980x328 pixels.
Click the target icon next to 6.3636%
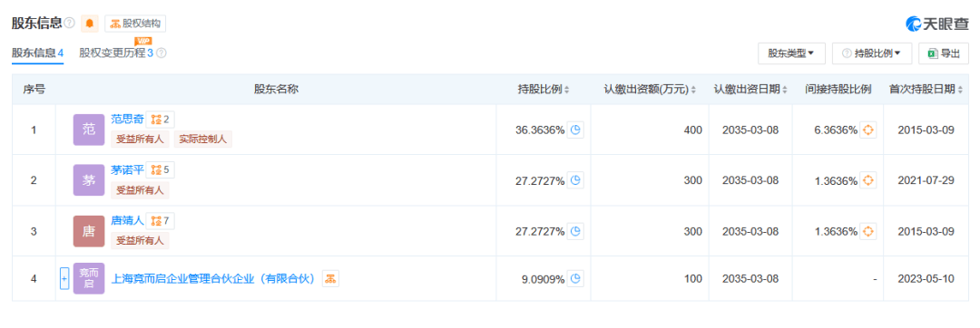pos(868,130)
